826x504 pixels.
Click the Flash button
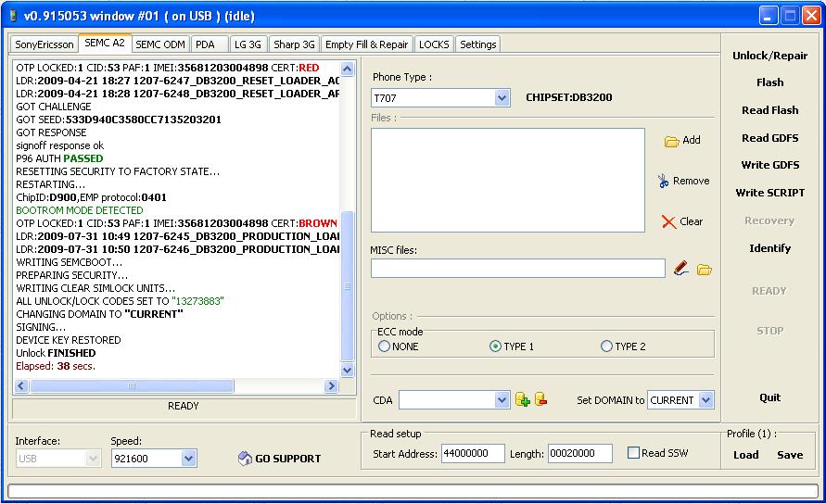(769, 82)
